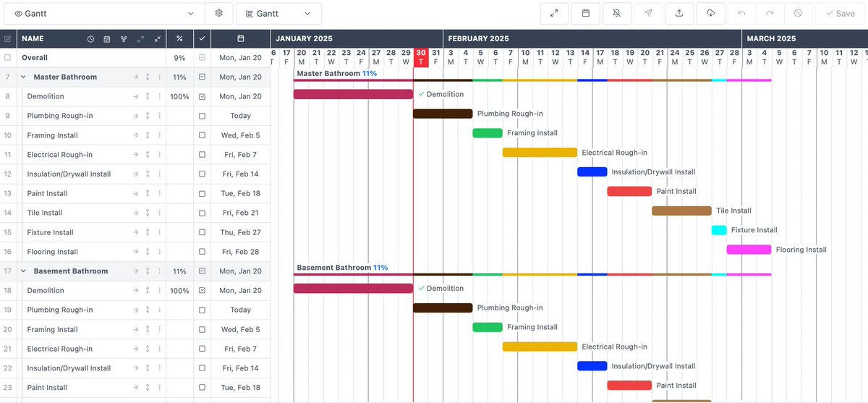
Task: Click the checkmark column header icon
Action: 202,38
